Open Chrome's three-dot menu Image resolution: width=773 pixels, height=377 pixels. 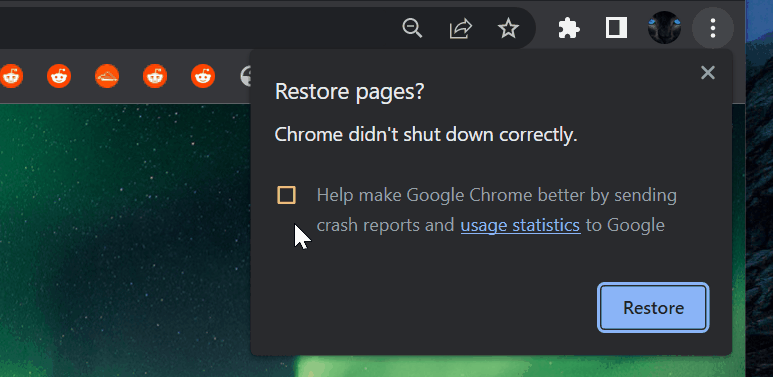(713, 28)
